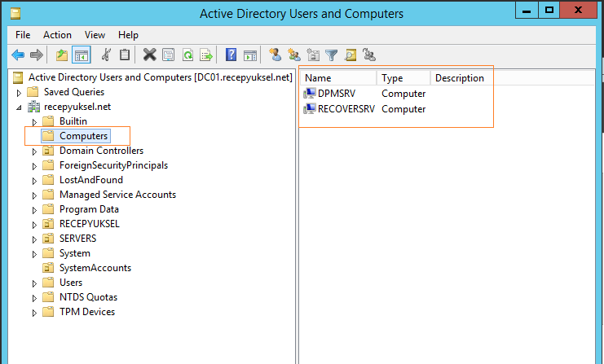Create new user icon in toolbar
604x364 pixels.
[275, 55]
